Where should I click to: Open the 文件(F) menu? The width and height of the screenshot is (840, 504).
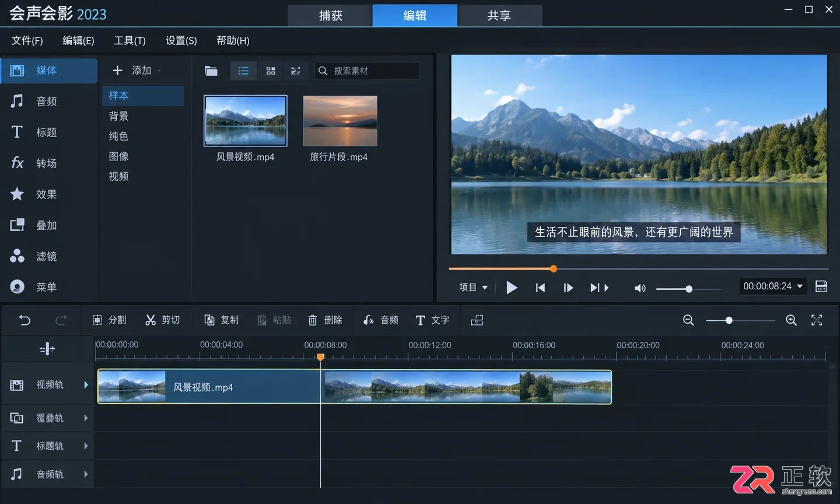point(27,41)
